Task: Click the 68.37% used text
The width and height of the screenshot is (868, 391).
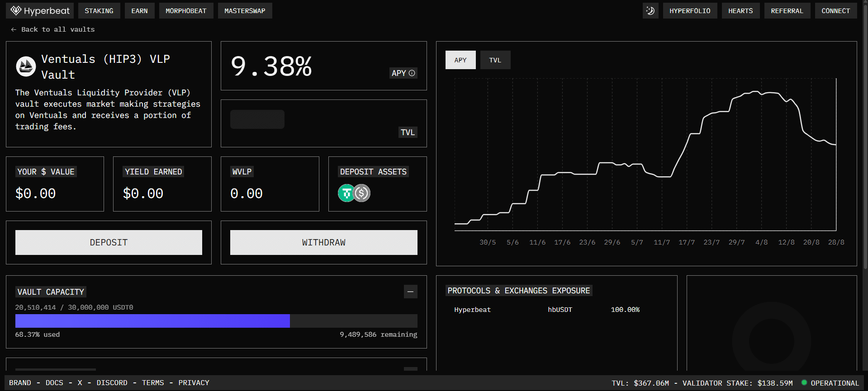Action: (x=38, y=334)
